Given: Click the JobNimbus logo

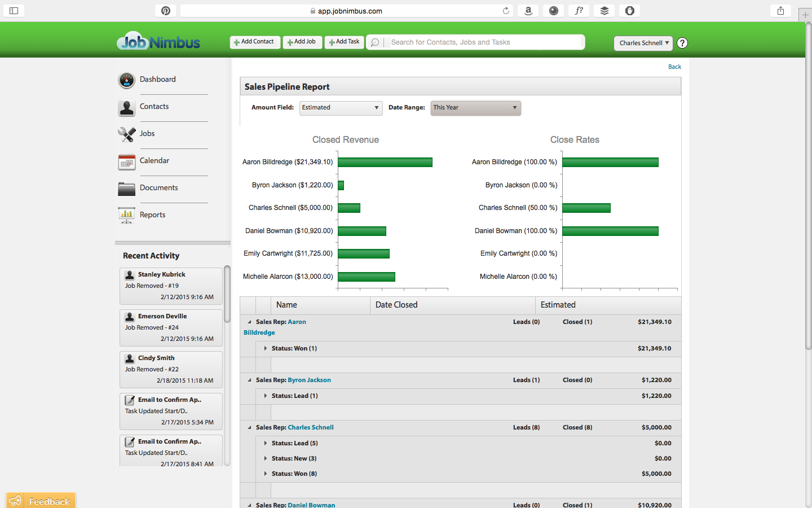Looking at the screenshot, I should pyautogui.click(x=158, y=41).
